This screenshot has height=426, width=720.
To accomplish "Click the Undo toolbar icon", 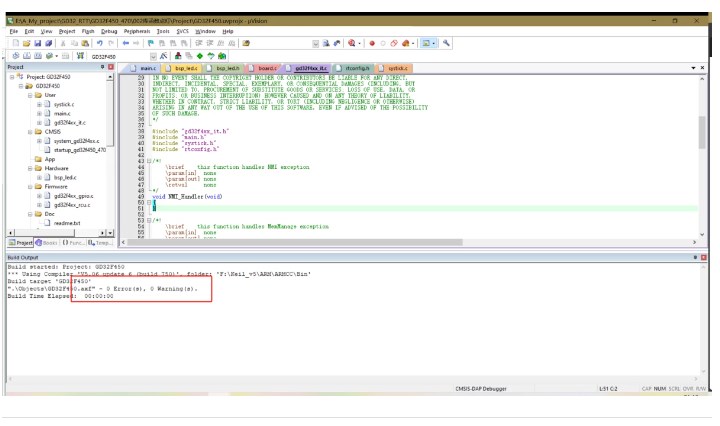I will (x=98, y=43).
